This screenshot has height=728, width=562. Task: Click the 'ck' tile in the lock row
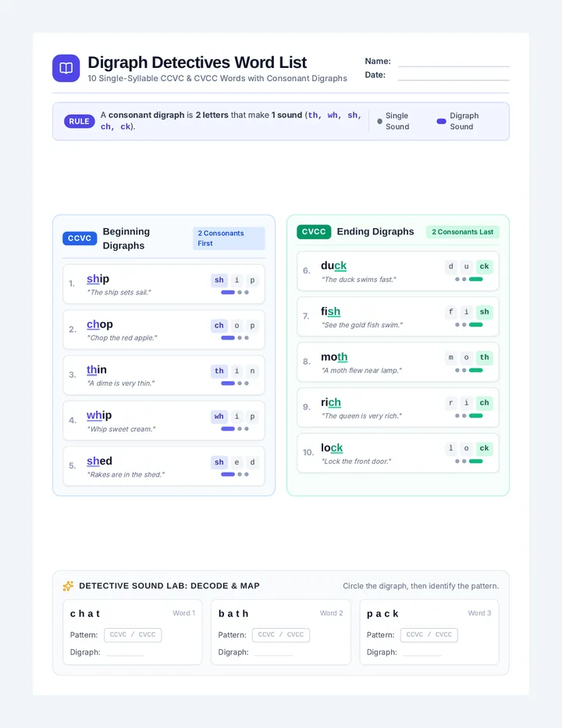pyautogui.click(x=484, y=448)
